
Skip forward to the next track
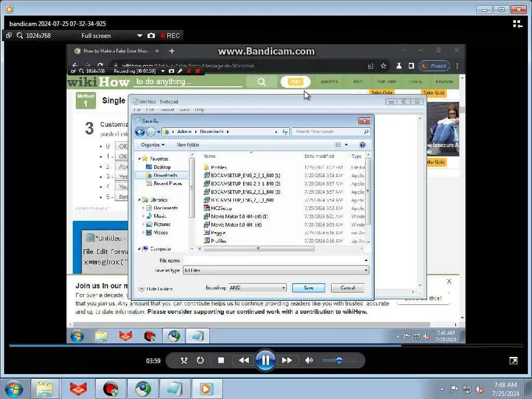[287, 361]
